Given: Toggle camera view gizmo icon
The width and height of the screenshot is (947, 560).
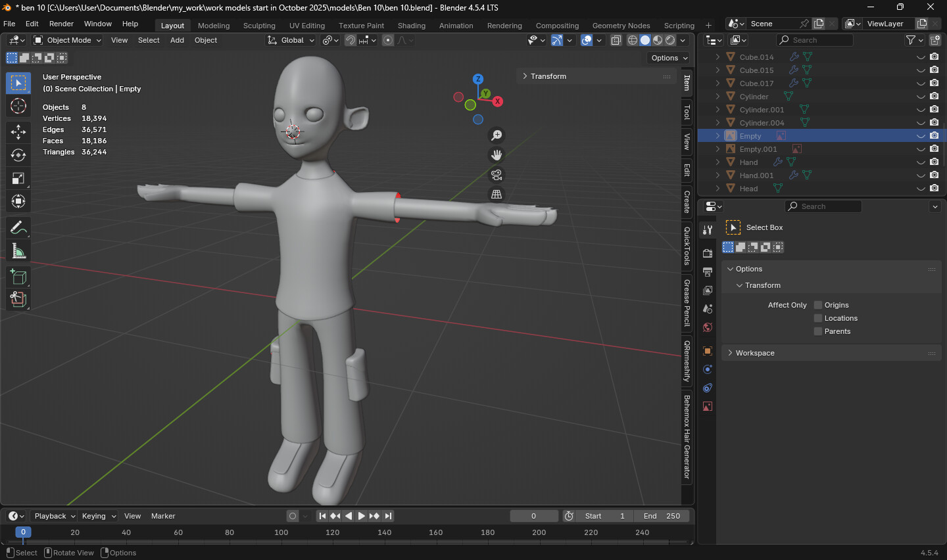Looking at the screenshot, I should 497,175.
